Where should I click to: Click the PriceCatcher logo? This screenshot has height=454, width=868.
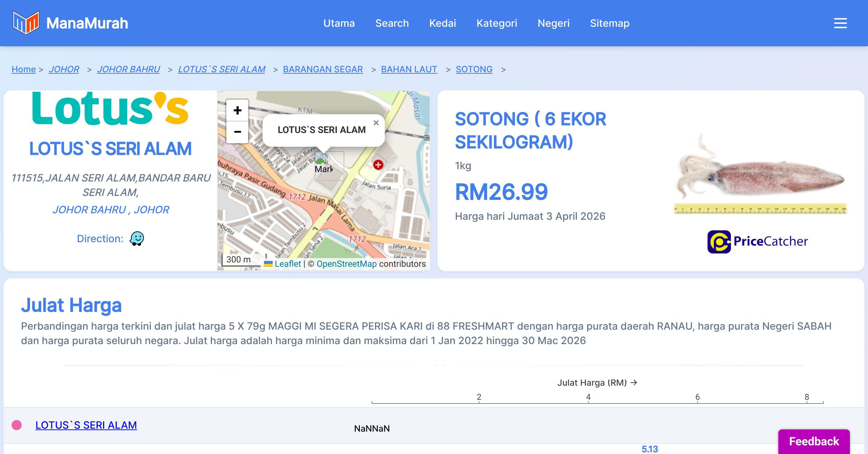(x=757, y=241)
